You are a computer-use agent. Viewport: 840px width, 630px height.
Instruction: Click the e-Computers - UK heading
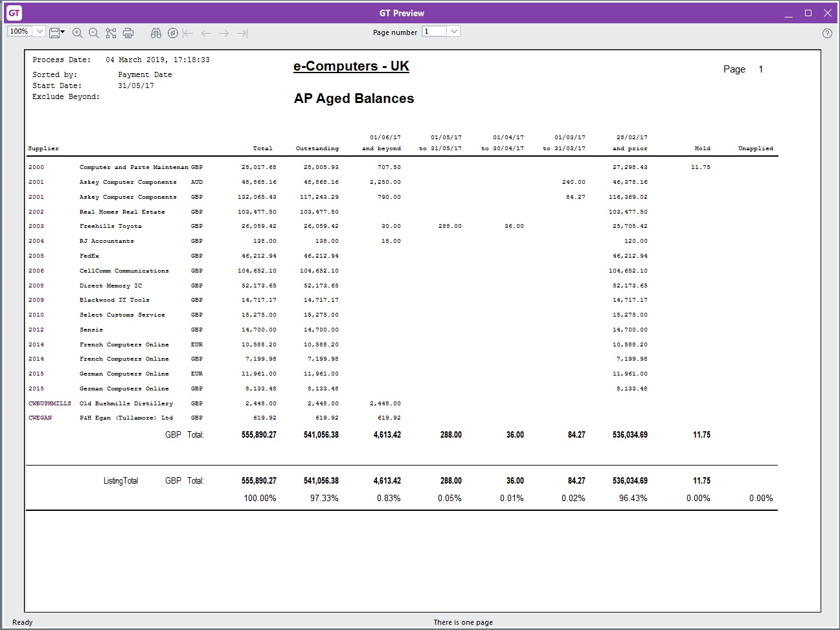pos(351,66)
